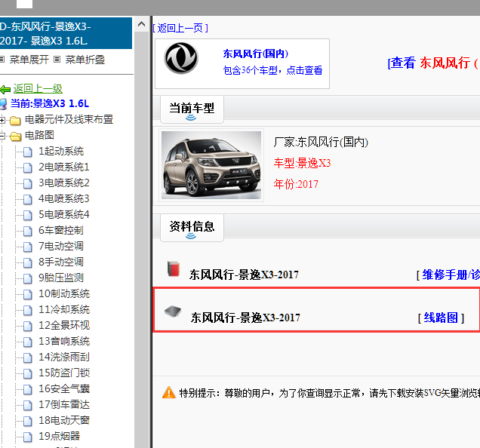Click the 景逸X3 car thumbnail

click(x=211, y=165)
